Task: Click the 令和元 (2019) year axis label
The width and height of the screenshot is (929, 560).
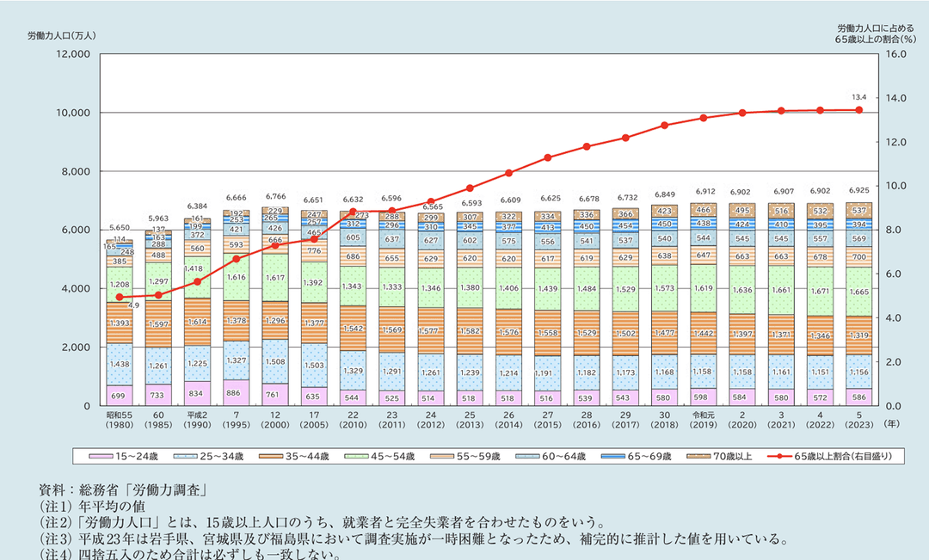Action: [703, 418]
